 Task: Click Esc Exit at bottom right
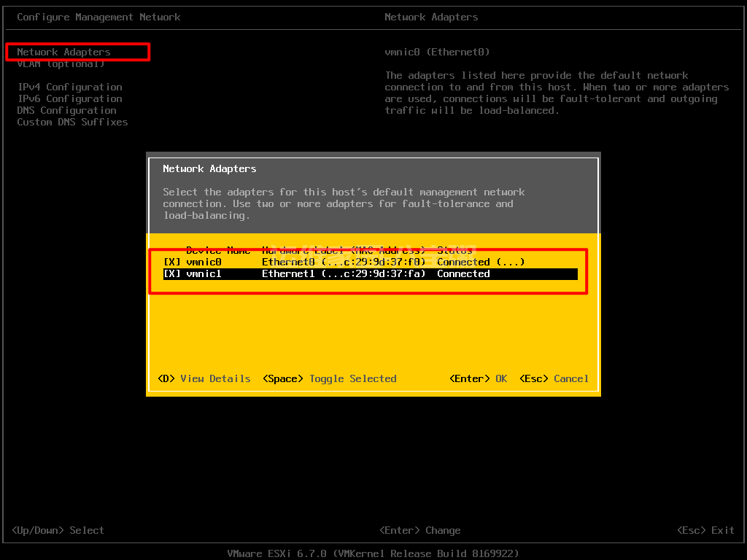[705, 530]
